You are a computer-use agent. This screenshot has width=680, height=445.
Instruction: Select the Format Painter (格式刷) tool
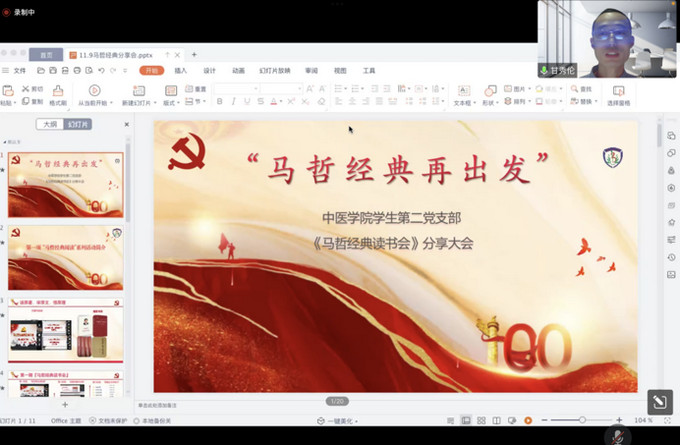click(58, 95)
